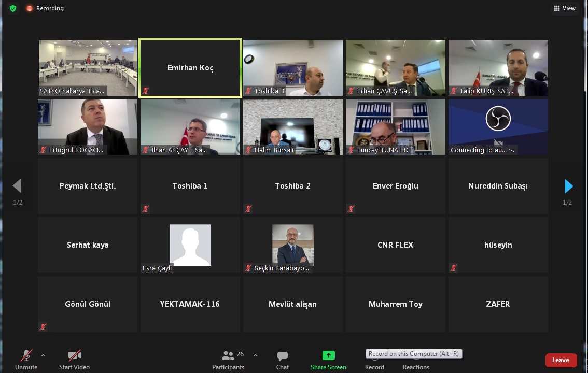Screen dimensions: 588x373
Task: Click the green Share Screen icon
Action: [328, 355]
